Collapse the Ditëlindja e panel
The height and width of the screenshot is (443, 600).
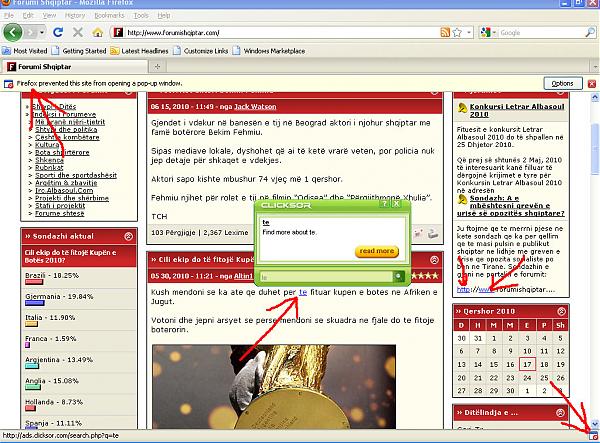click(560, 412)
